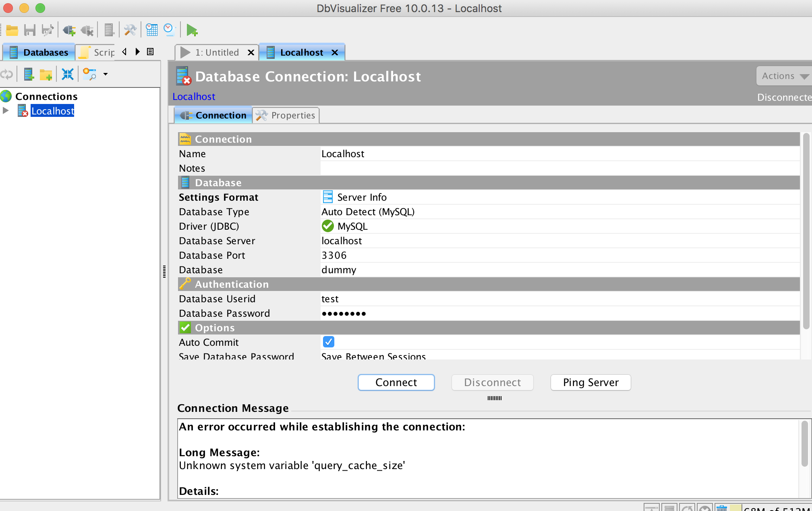Click the Save floppy disk toolbar icon
The height and width of the screenshot is (511, 812).
(x=30, y=30)
